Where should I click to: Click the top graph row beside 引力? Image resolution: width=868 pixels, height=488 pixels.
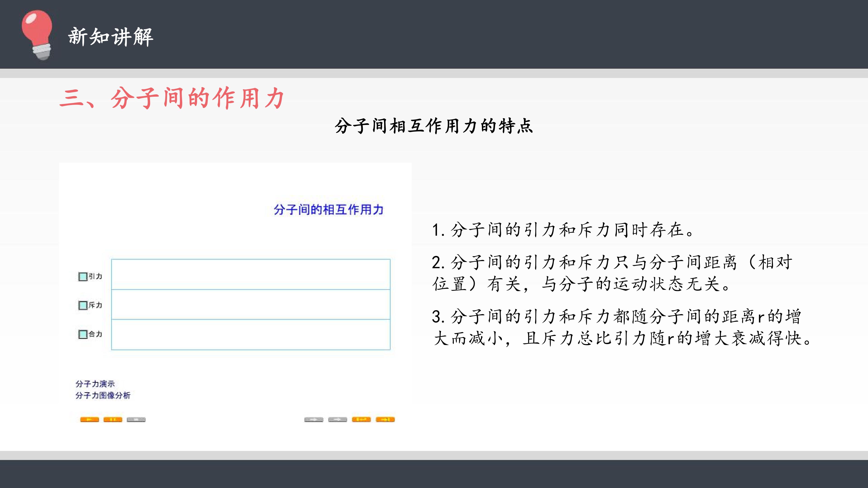click(251, 274)
